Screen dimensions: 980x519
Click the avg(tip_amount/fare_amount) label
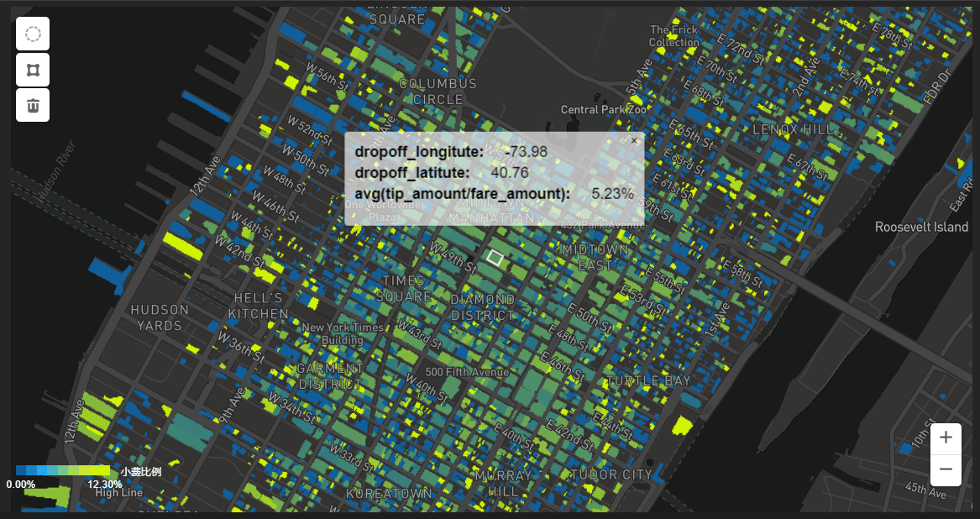(x=463, y=194)
